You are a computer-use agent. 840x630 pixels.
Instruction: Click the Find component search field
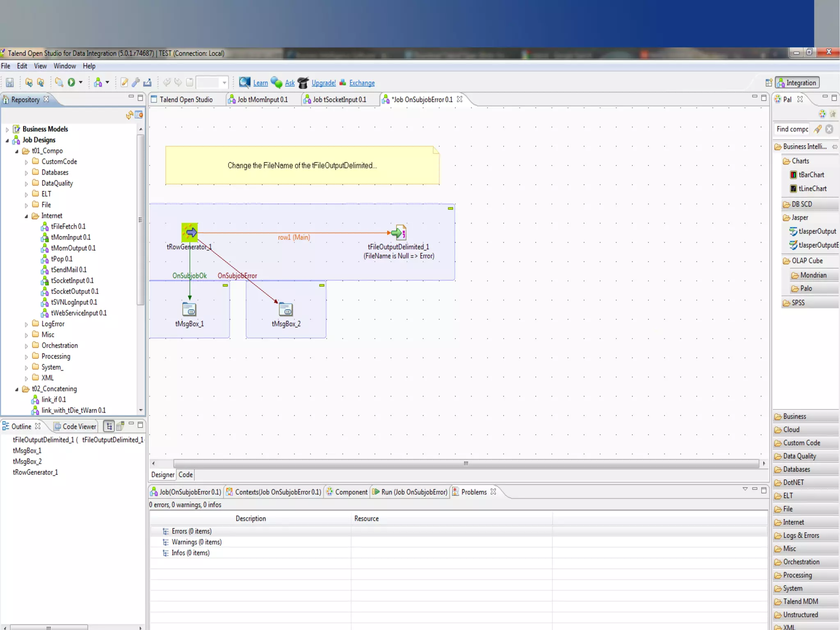(x=792, y=129)
